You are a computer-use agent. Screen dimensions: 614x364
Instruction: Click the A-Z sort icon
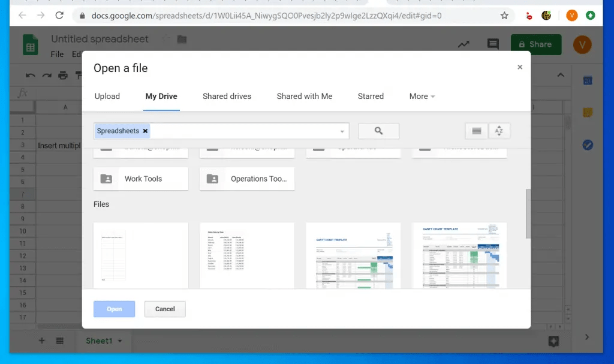pyautogui.click(x=499, y=131)
